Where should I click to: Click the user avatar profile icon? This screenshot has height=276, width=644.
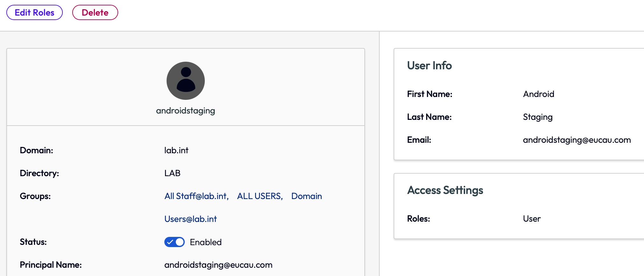(186, 81)
